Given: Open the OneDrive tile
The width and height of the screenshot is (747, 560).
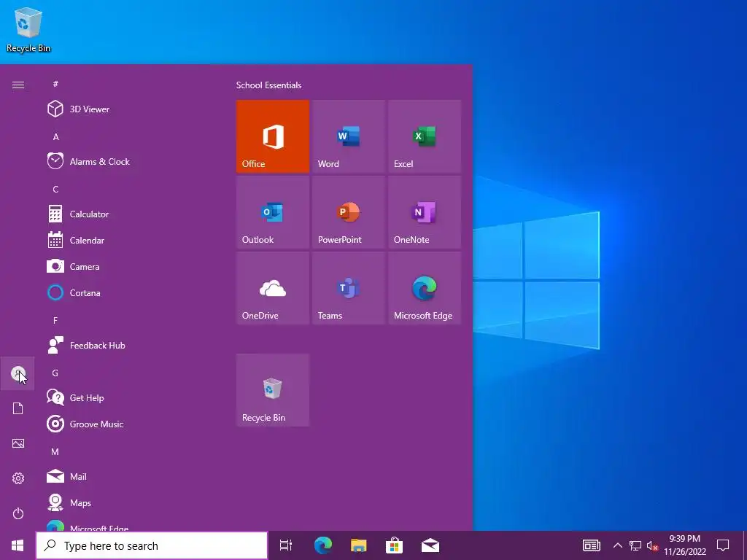Looking at the screenshot, I should 273,288.
